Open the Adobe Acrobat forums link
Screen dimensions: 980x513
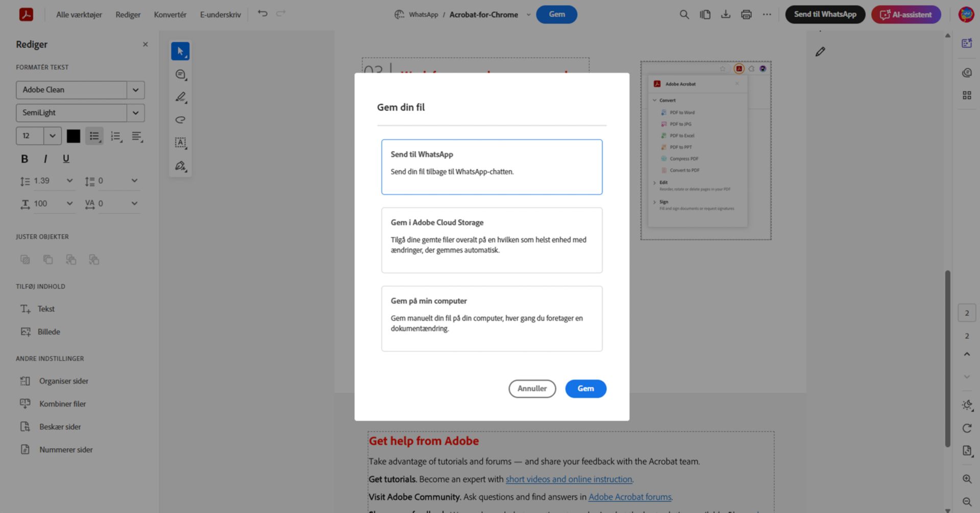tap(630, 497)
